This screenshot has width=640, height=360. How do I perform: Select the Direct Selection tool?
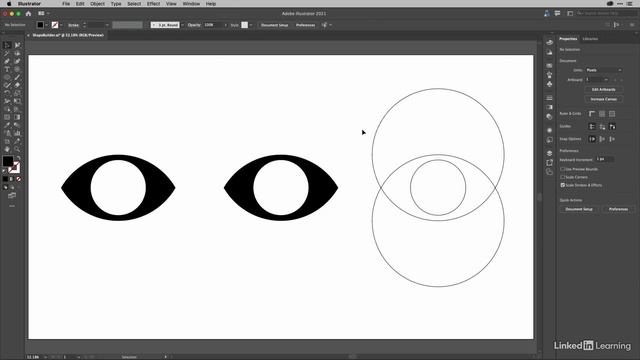(17, 45)
